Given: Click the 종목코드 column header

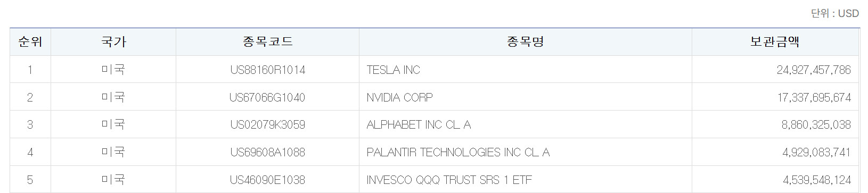Looking at the screenshot, I should click(x=267, y=41).
